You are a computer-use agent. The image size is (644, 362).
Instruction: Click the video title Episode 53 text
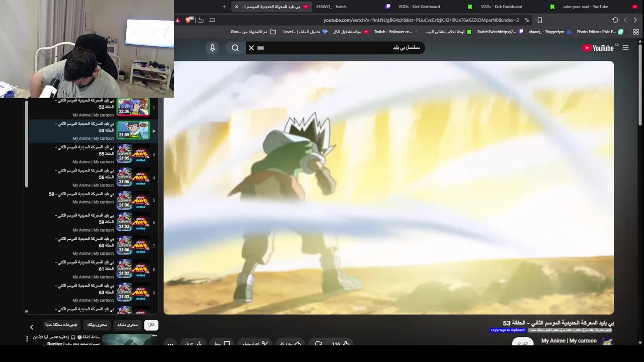tap(558, 323)
